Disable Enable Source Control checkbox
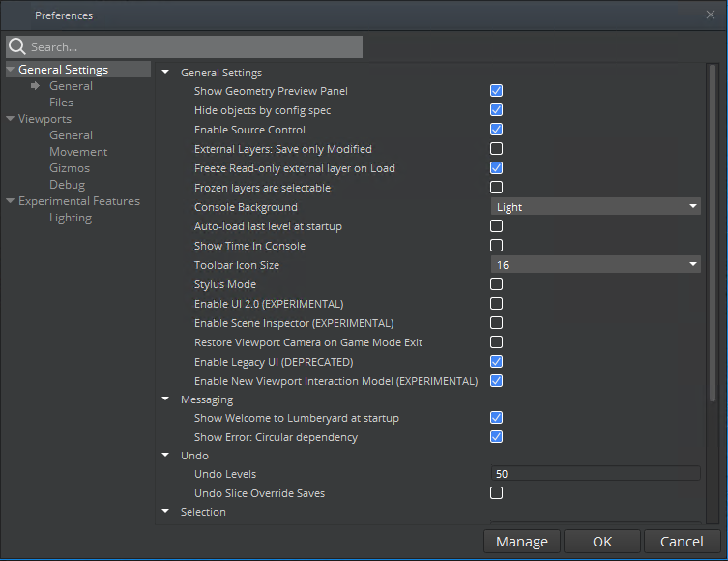This screenshot has height=561, width=728. [x=496, y=130]
